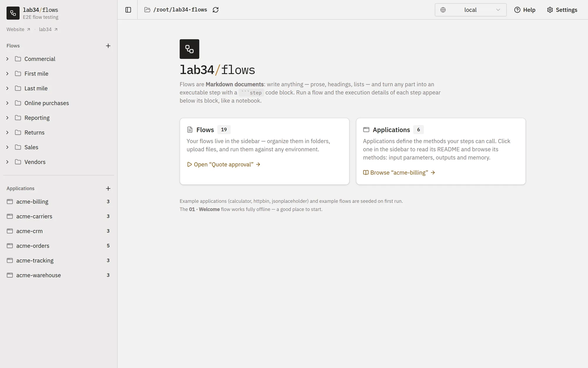Click the Applications card window icon
588x368 pixels.
click(x=366, y=130)
